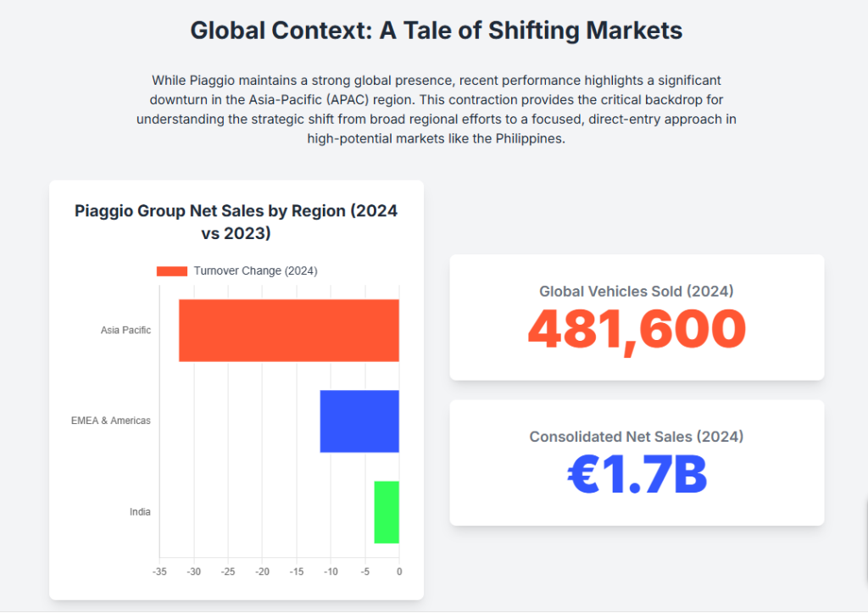The image size is (868, 613).
Task: Click the red Asia Pacific bar
Action: coord(288,331)
